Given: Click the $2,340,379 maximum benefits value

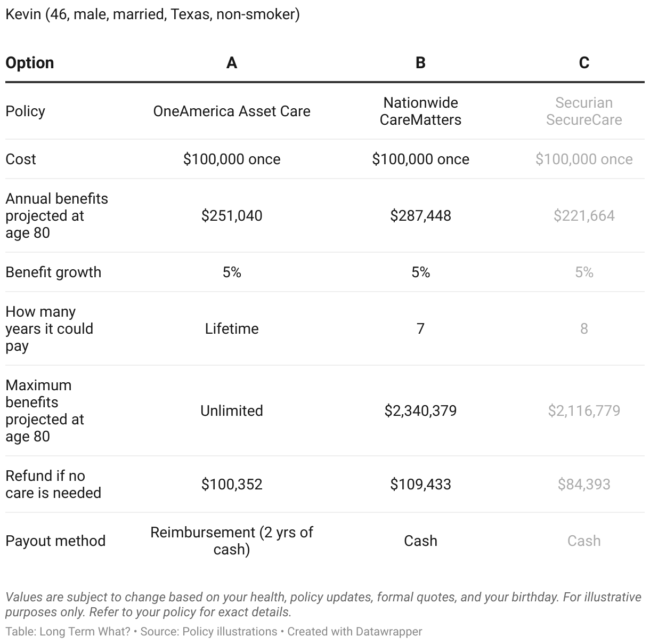Looking at the screenshot, I should click(420, 410).
